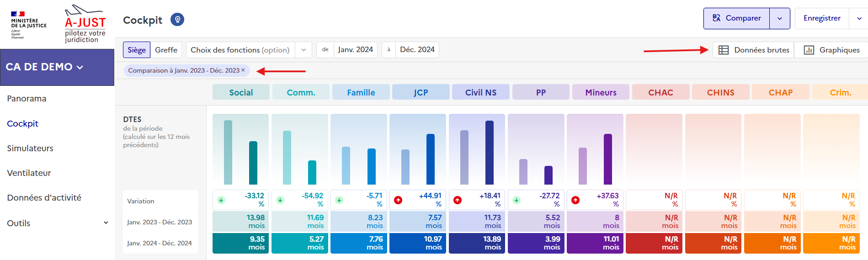The height and width of the screenshot is (260, 868).
Task: Click the table icon for Données brutes
Action: click(x=724, y=50)
